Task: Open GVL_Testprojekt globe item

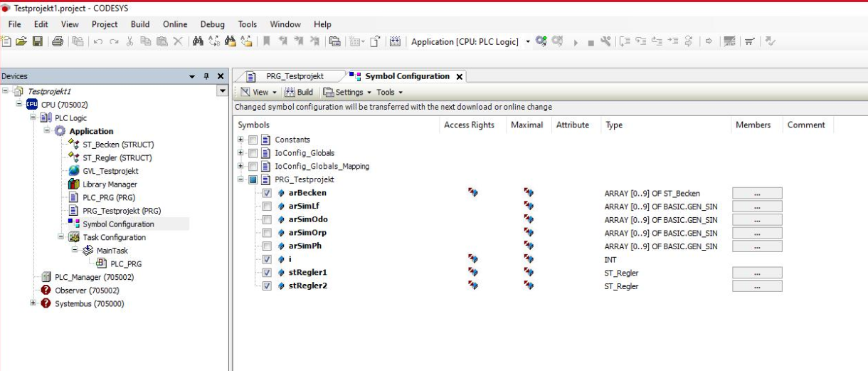Action: point(110,171)
